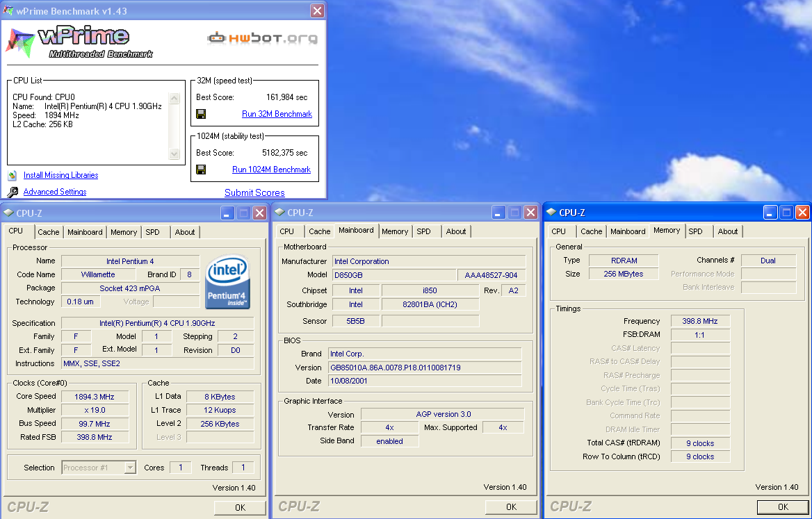Click the AGP version 3.0 field
The width and height of the screenshot is (812, 519).
coord(443,415)
